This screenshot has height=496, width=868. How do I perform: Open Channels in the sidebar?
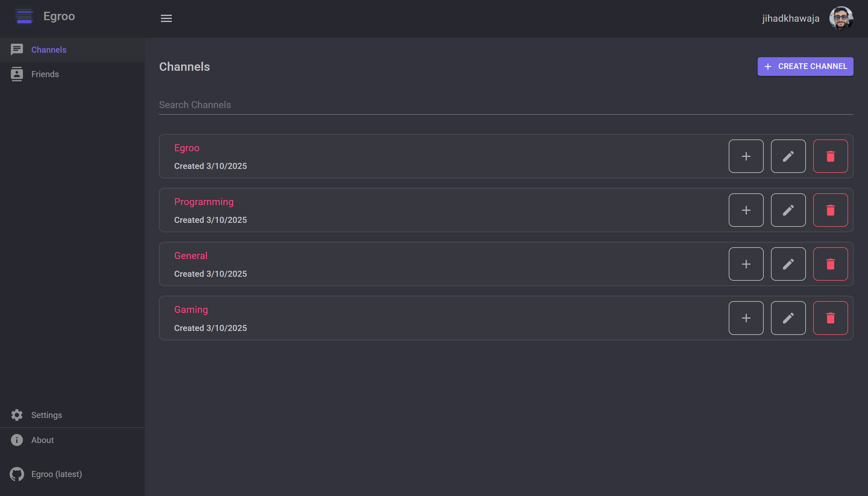coord(49,50)
